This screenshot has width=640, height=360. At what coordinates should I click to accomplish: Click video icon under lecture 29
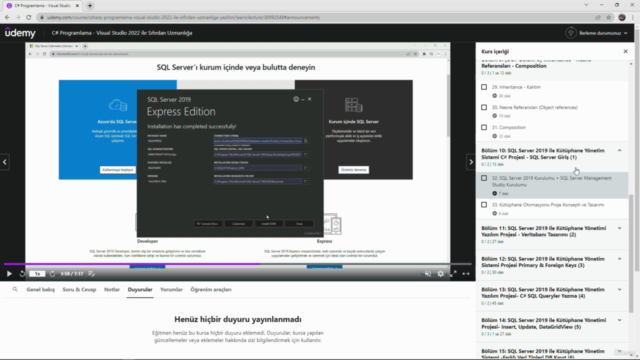(494, 96)
